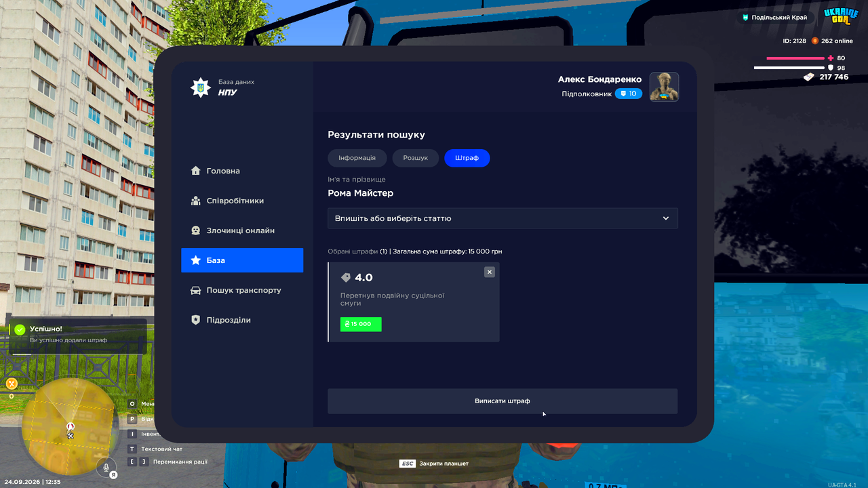Click the teal shield icon by Подільський Край
Image resolution: width=868 pixels, height=488 pixels.
point(746,18)
